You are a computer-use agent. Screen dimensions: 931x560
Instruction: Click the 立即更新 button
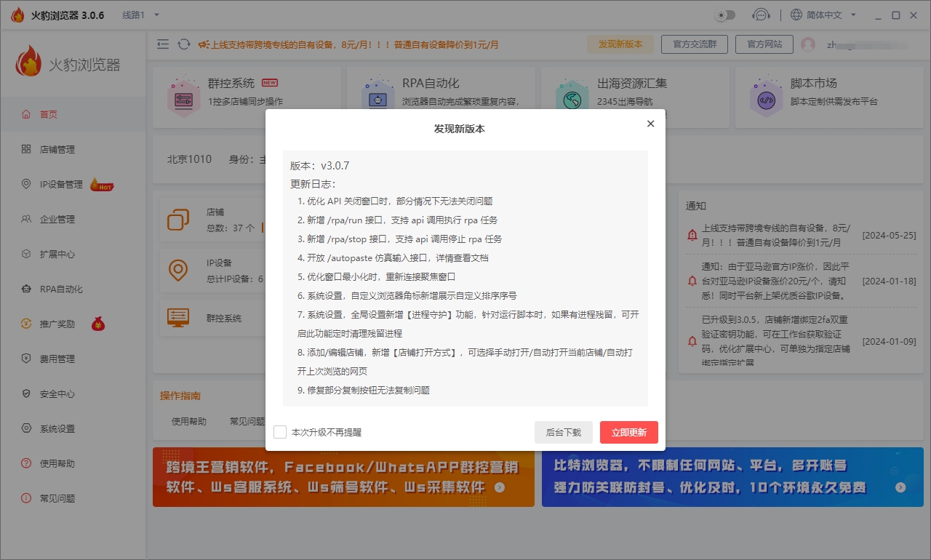coord(629,432)
